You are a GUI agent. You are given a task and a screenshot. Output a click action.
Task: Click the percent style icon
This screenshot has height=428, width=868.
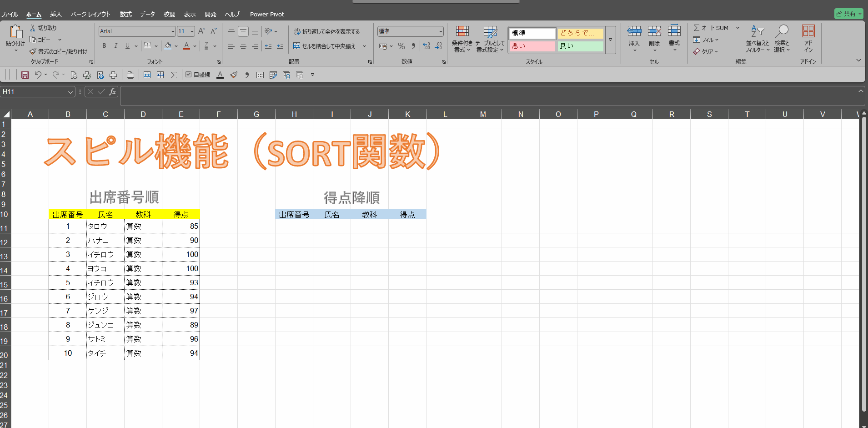[x=401, y=46]
